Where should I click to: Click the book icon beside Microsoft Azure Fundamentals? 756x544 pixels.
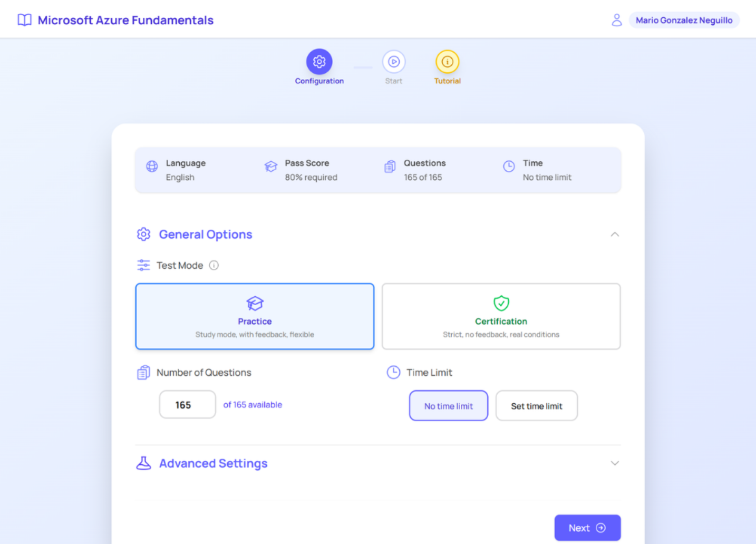(x=24, y=20)
